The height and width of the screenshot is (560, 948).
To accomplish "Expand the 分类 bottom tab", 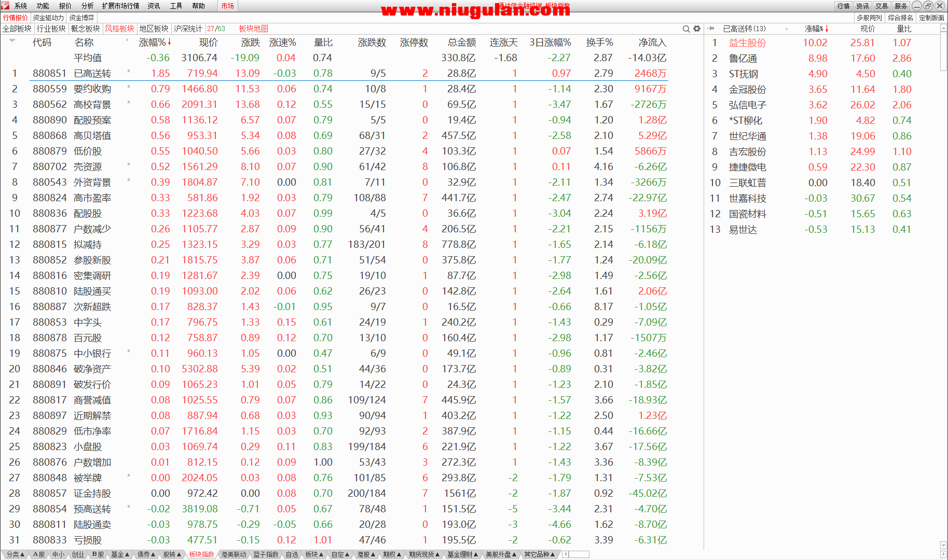I will (15, 554).
